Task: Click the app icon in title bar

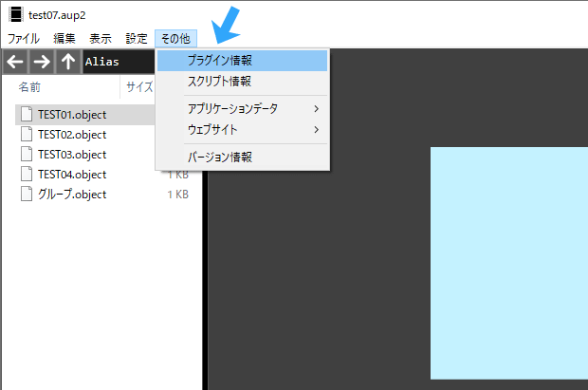Action: [x=13, y=13]
